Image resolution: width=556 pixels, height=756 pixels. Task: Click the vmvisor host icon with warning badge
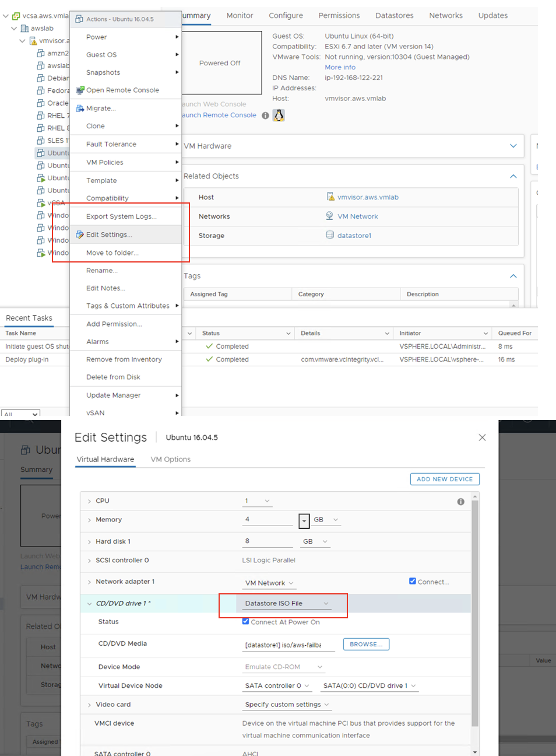[x=33, y=41]
